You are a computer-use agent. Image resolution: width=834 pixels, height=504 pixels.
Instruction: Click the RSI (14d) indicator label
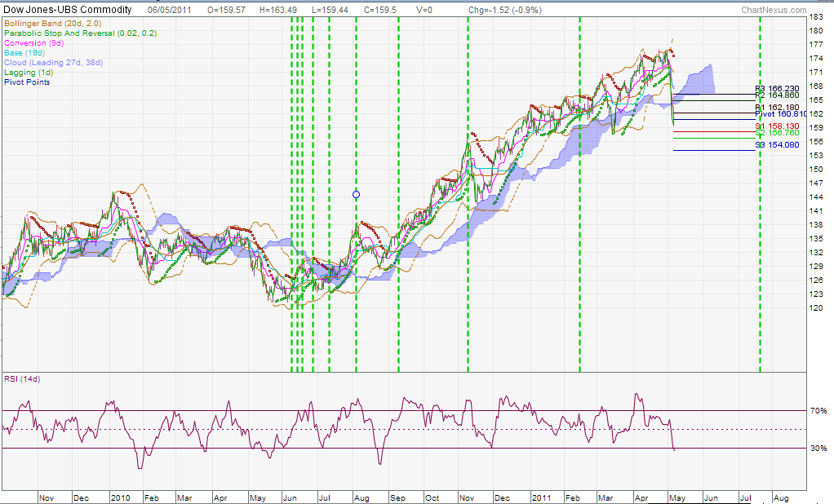[22, 378]
